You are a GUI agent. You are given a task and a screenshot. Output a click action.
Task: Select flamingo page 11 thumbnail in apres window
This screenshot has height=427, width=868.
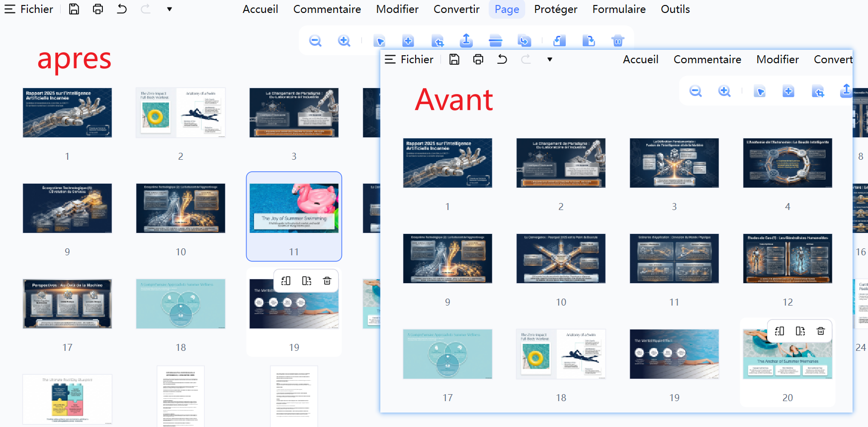tap(294, 208)
